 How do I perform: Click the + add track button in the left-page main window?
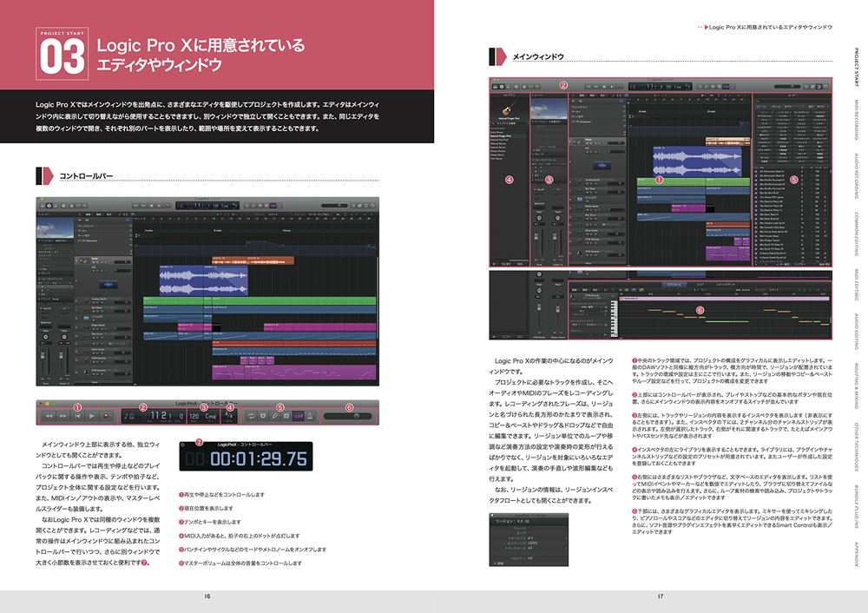[x=79, y=220]
